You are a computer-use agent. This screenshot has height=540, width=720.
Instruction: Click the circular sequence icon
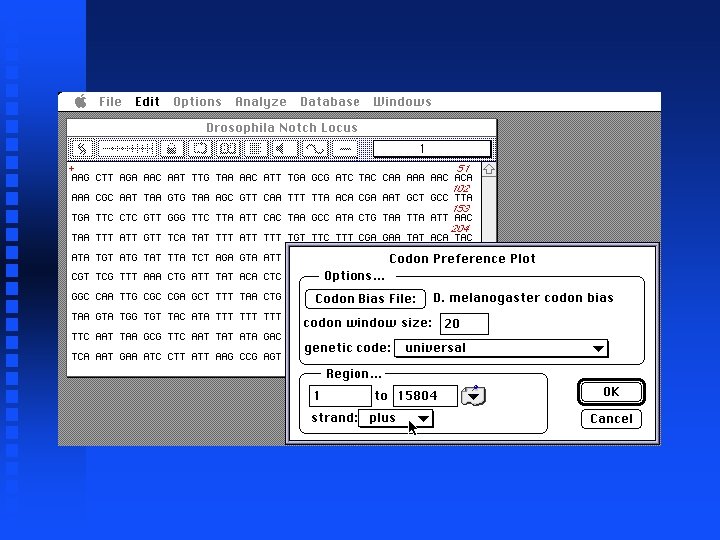(200, 149)
